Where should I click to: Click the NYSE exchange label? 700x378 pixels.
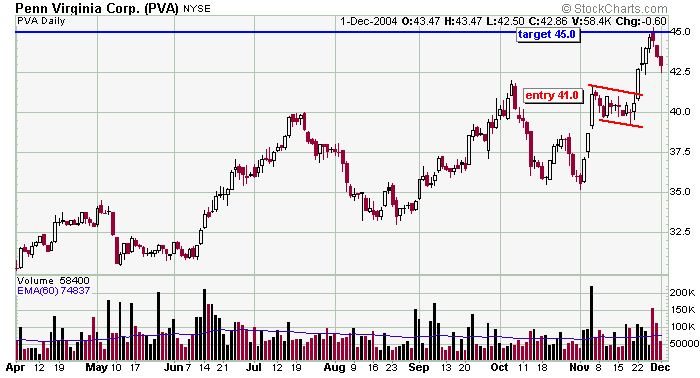click(x=196, y=8)
